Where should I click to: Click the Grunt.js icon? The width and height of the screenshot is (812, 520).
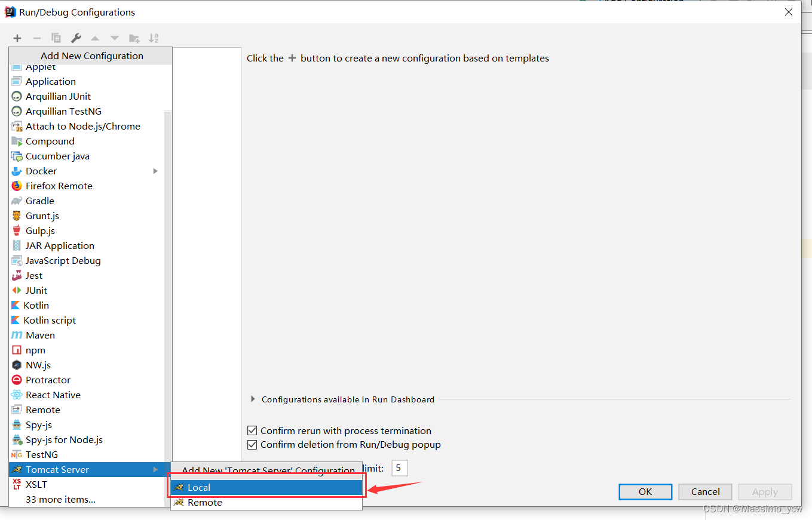[17, 216]
